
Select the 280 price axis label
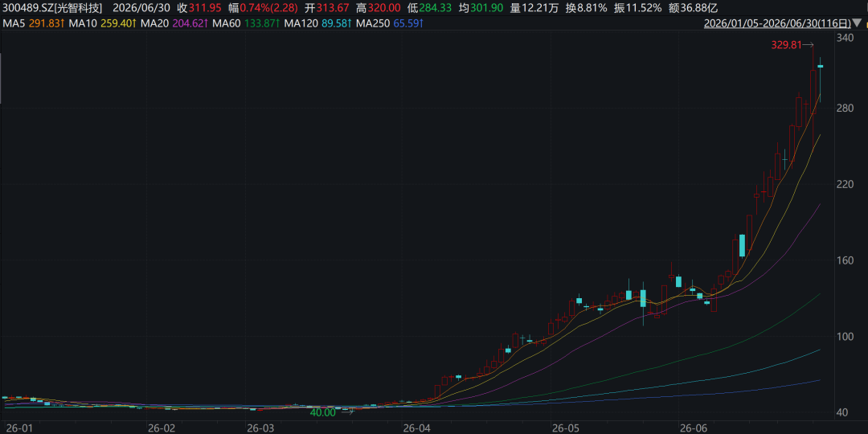(844, 108)
